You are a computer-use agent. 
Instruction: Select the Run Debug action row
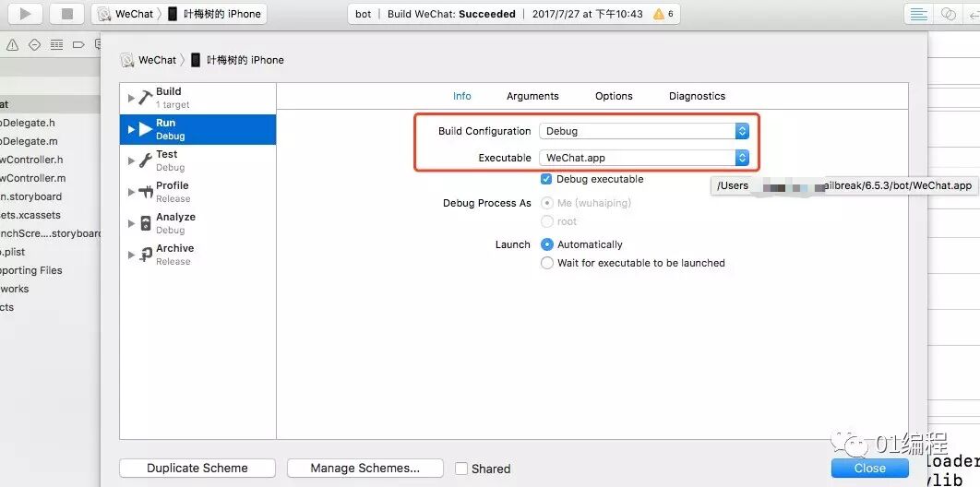[197, 129]
